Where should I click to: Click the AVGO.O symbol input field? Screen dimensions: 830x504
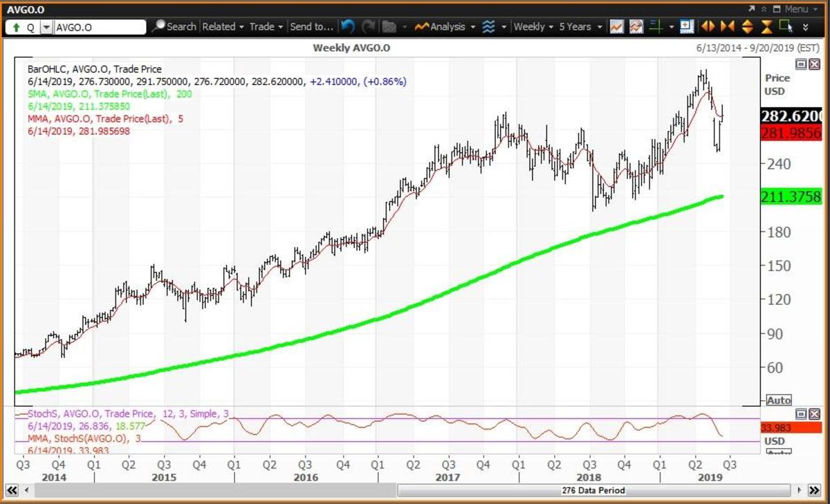click(x=100, y=27)
